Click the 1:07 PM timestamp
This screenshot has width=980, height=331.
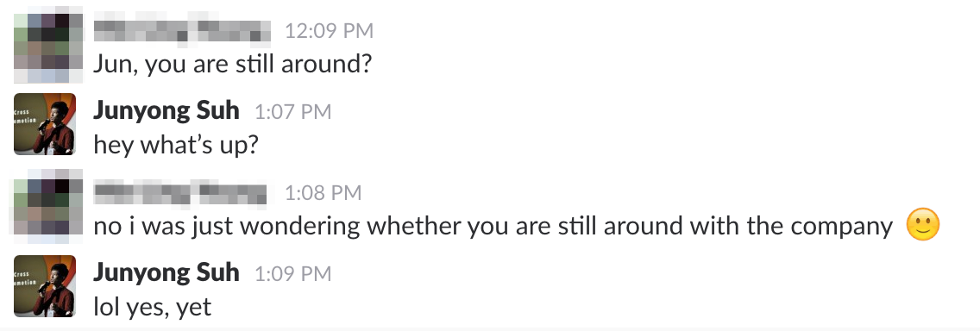[x=293, y=112]
